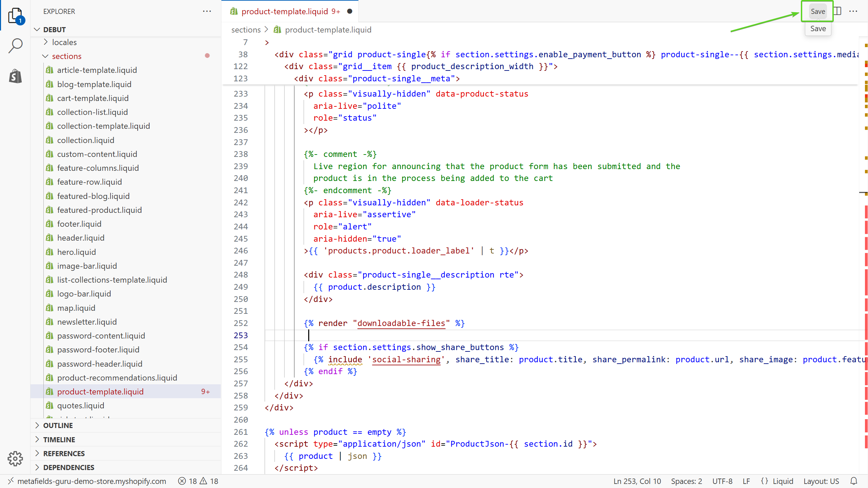Click the notifications bell icon
Screen dimensions: 868x488
coord(854,481)
